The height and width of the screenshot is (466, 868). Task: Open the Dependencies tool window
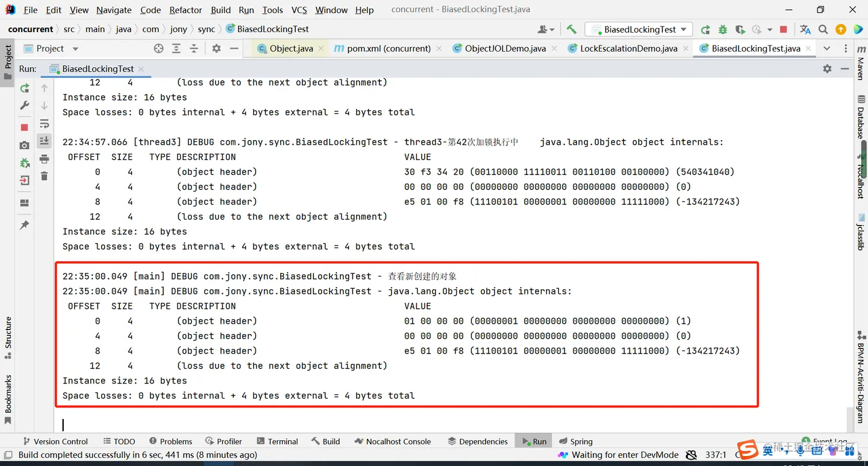[x=478, y=441]
